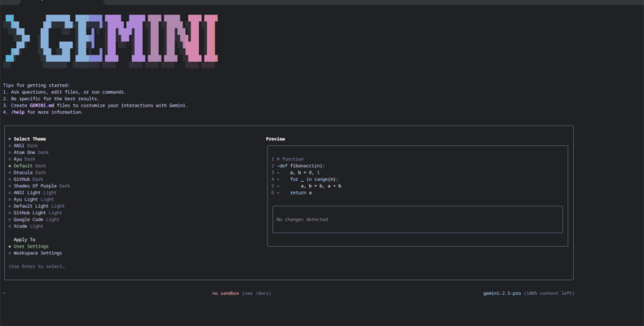Click the '# function' comment line
This screenshot has width=644, height=326.
coord(290,159)
